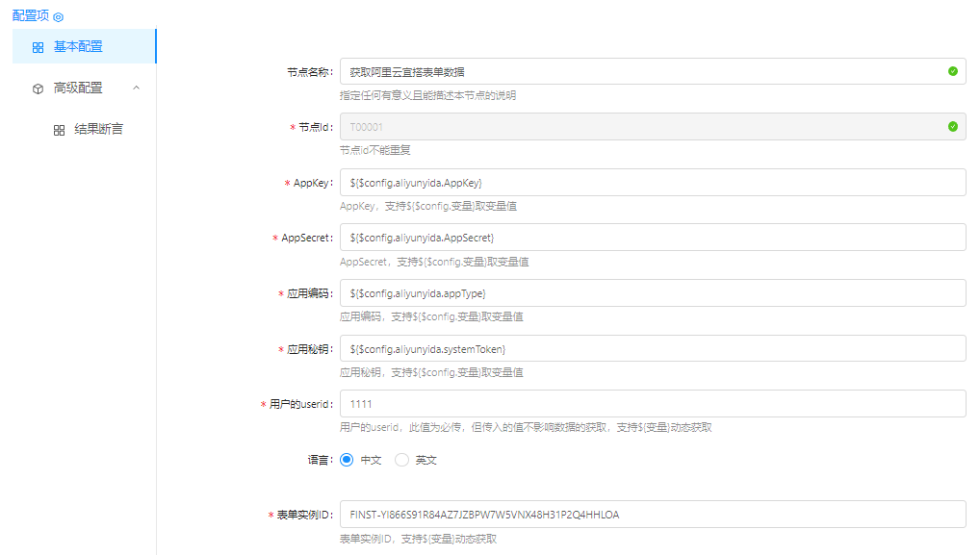Screen dimensions: 980x555
Task: Open the 结果断言 submenu item
Action: tap(98, 129)
